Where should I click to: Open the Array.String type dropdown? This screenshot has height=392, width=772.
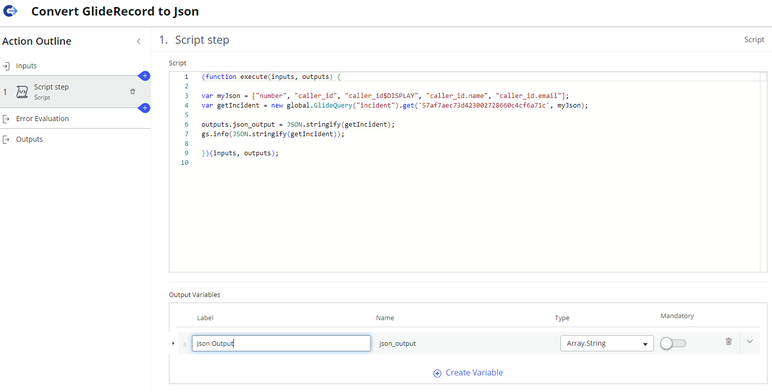coord(607,343)
